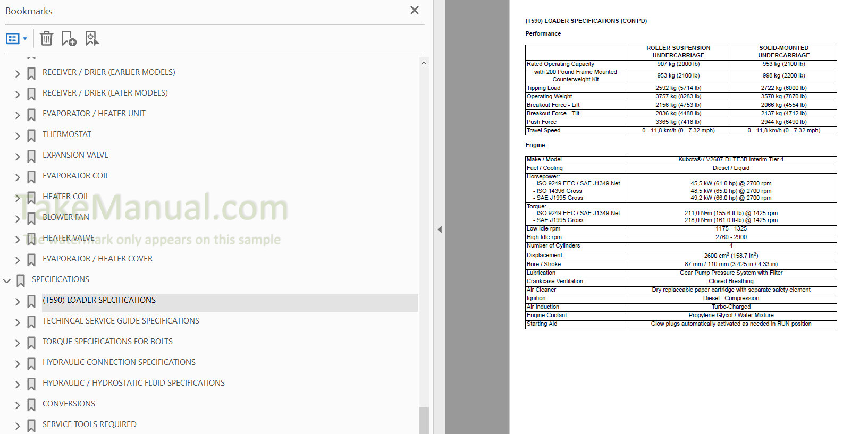Go to EVAPORATOR / HEATER UNIT bookmark
Viewport: 868px width, 434px height.
(94, 114)
